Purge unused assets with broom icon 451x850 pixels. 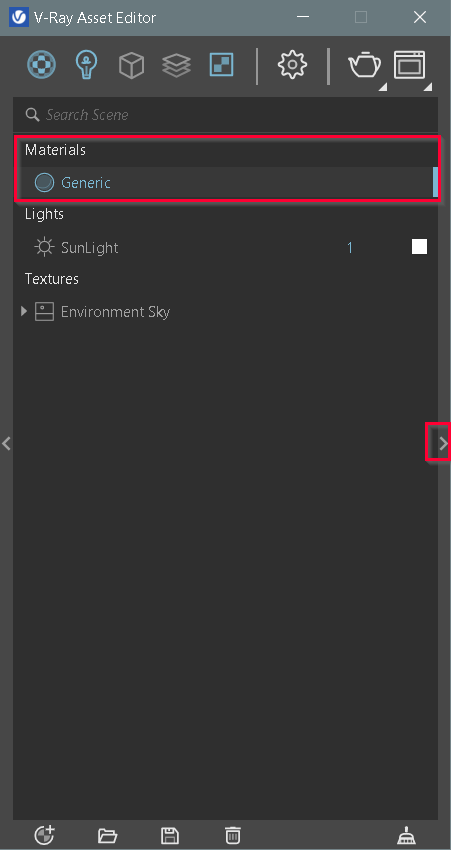pos(406,835)
